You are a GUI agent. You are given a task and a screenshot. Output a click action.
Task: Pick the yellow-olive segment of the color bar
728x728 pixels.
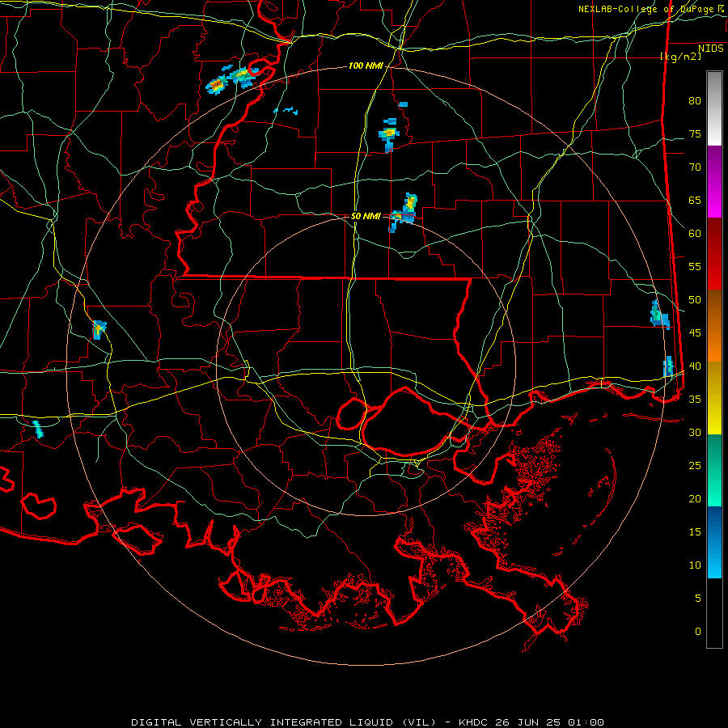pyautogui.click(x=714, y=398)
